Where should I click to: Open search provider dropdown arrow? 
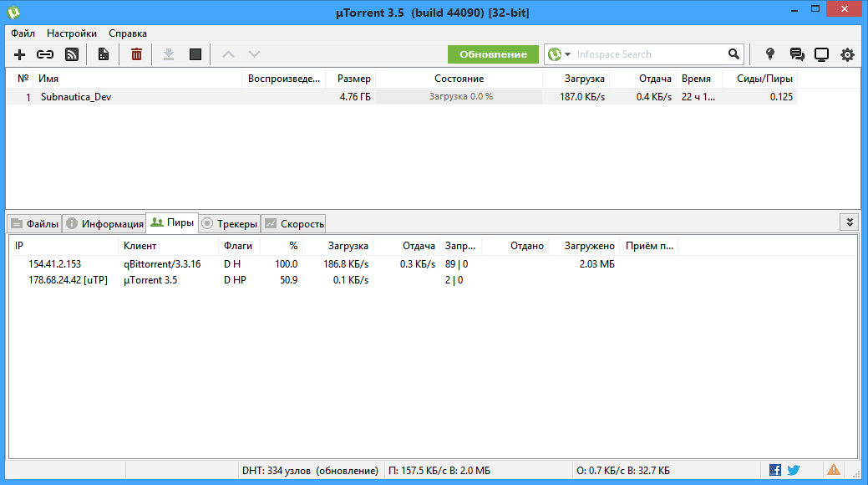pos(567,54)
